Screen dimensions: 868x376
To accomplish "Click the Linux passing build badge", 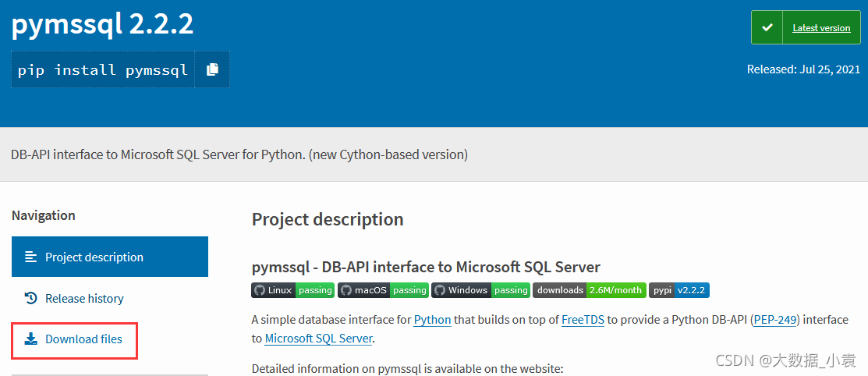I will (x=292, y=290).
